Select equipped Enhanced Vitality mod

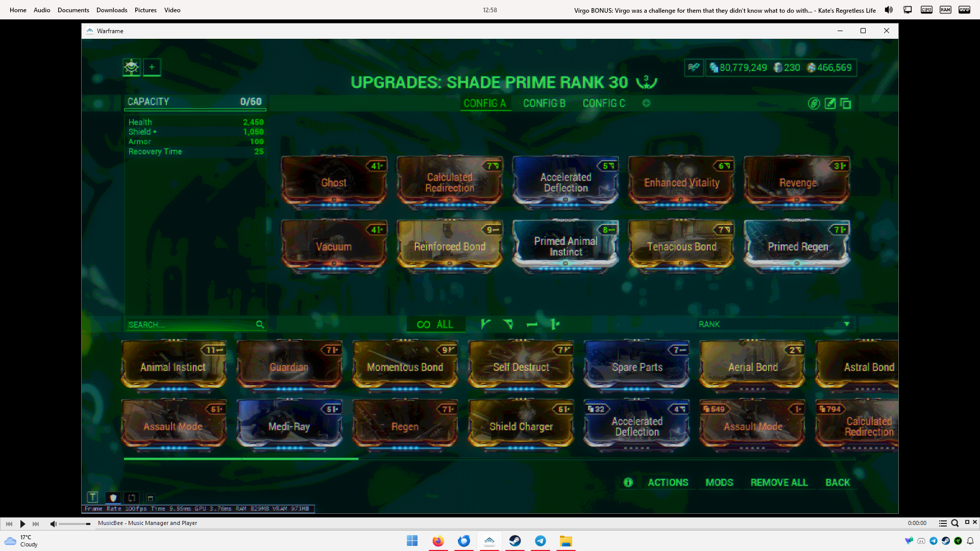pyautogui.click(x=681, y=182)
